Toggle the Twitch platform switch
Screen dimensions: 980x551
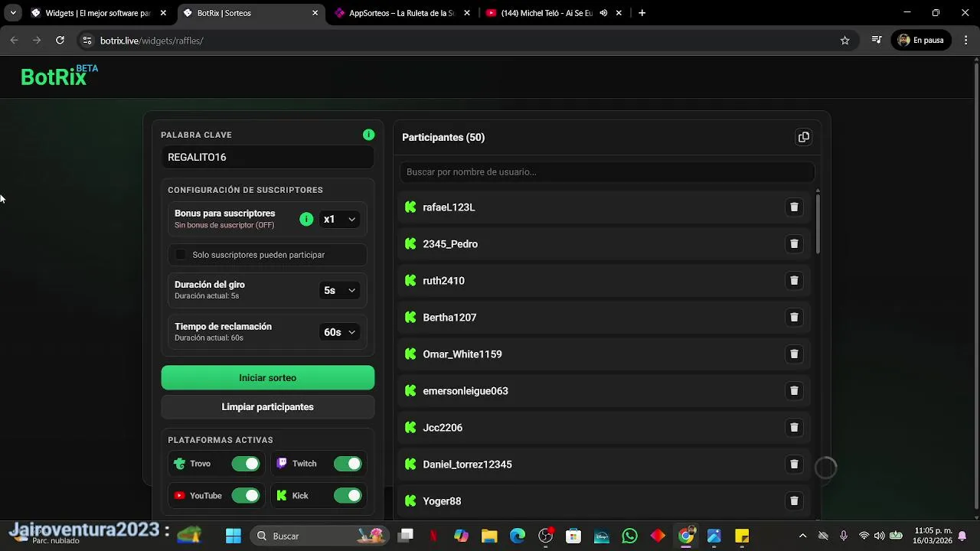[x=348, y=464]
